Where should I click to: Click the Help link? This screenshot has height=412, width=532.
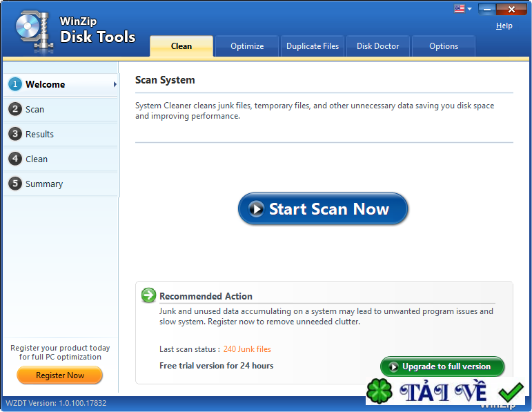[x=504, y=26]
